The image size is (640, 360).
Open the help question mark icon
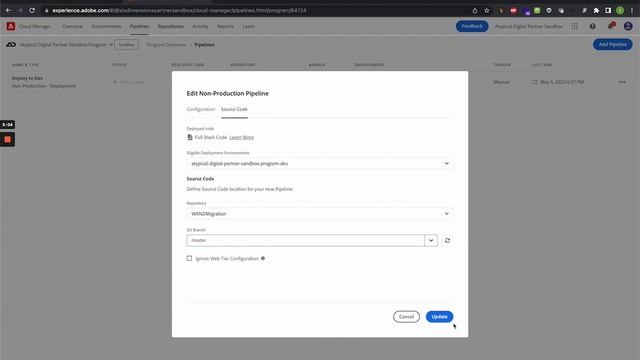[592, 26]
